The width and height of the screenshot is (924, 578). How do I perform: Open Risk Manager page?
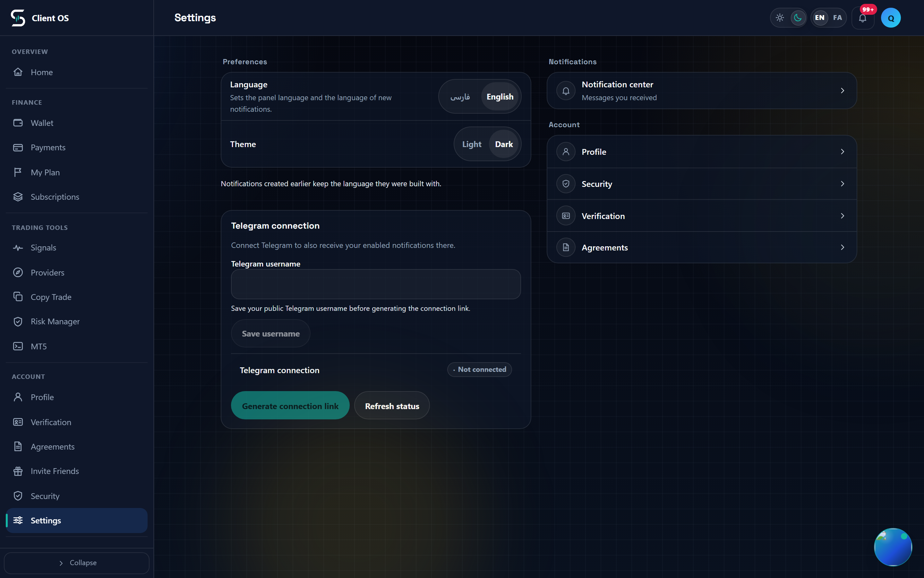[76, 321]
